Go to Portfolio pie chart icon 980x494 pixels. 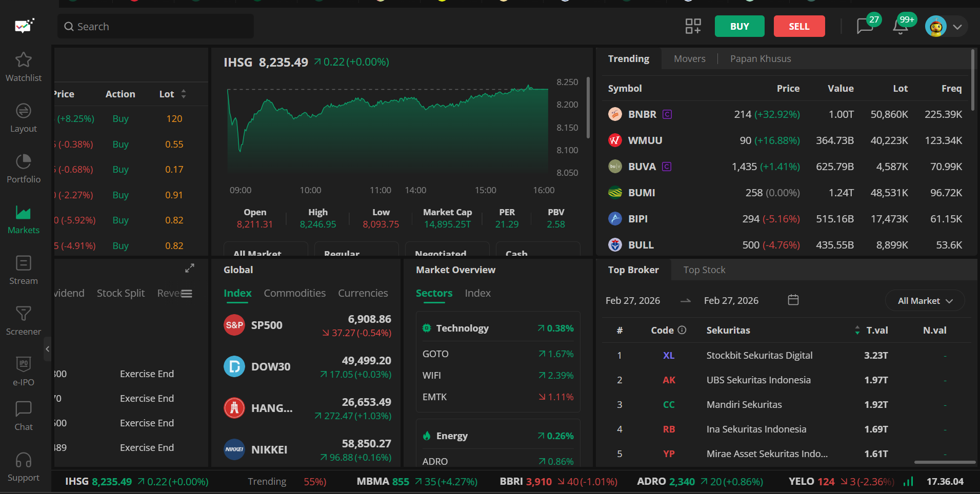[23, 162]
